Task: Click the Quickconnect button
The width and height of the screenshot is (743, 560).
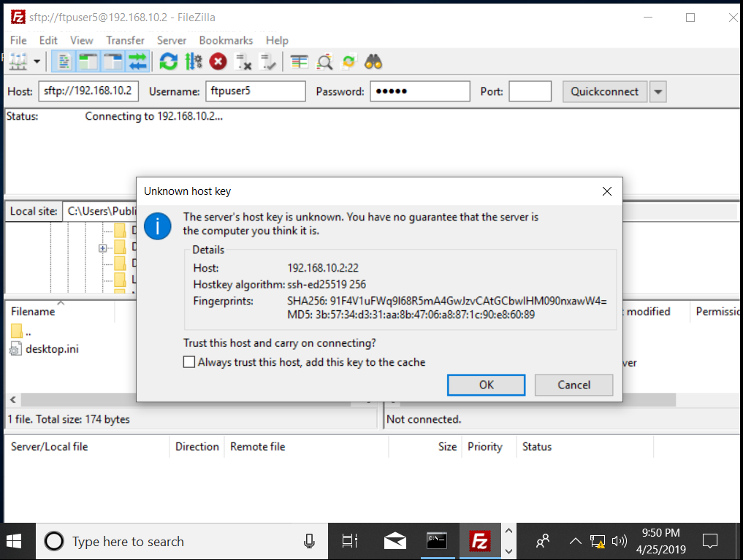Action: point(605,91)
